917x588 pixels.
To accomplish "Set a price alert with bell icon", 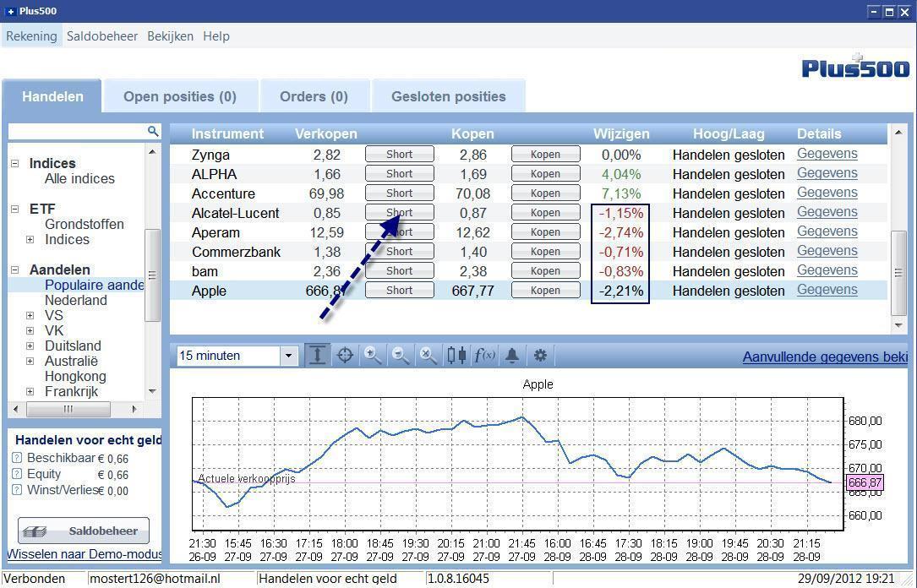I will click(x=512, y=356).
